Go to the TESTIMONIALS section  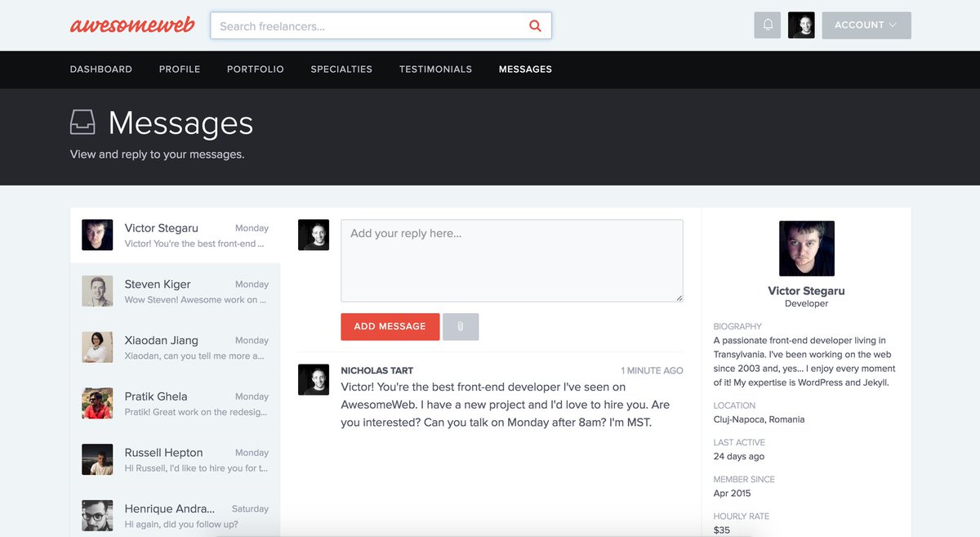tap(435, 69)
